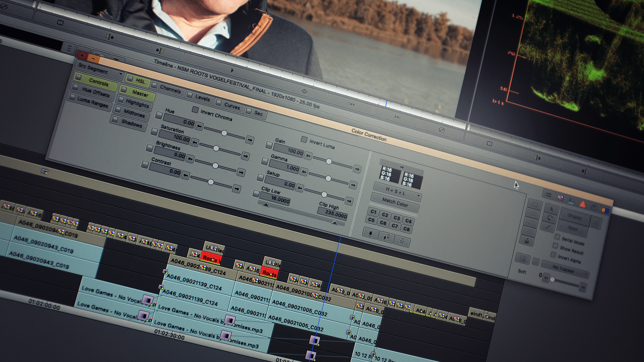Click the Base button
This screenshot has width=644, height=362.
pos(573,228)
